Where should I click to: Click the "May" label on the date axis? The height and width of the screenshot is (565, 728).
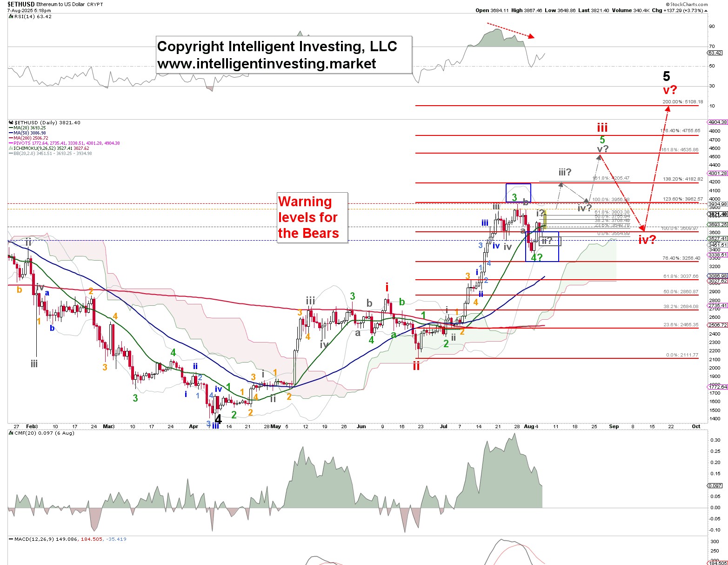[x=276, y=426]
